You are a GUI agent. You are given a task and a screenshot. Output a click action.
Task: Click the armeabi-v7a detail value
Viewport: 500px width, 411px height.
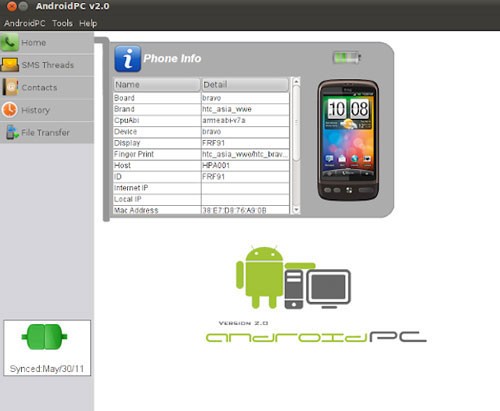(224, 120)
